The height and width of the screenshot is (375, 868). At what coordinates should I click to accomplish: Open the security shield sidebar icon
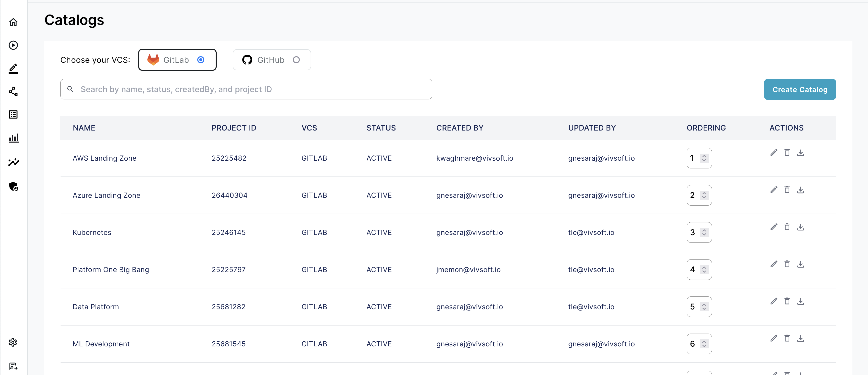(x=14, y=186)
